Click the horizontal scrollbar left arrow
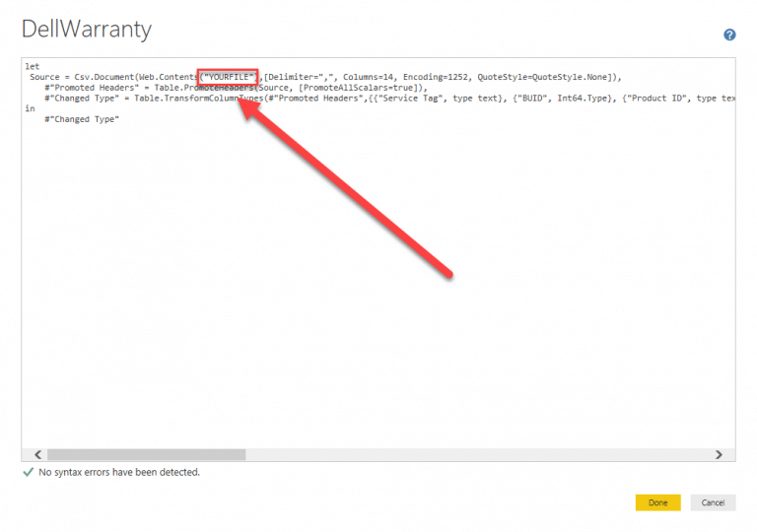Viewport: 757px width, 532px height. (x=38, y=454)
